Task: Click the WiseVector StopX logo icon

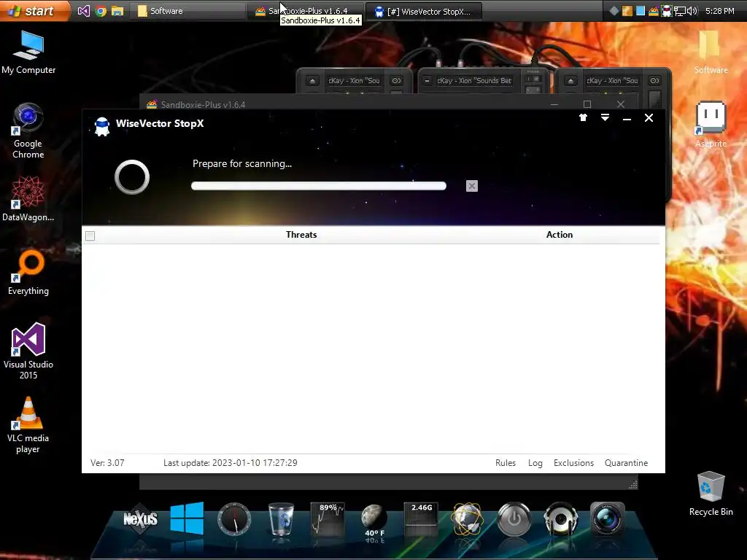Action: pos(102,126)
